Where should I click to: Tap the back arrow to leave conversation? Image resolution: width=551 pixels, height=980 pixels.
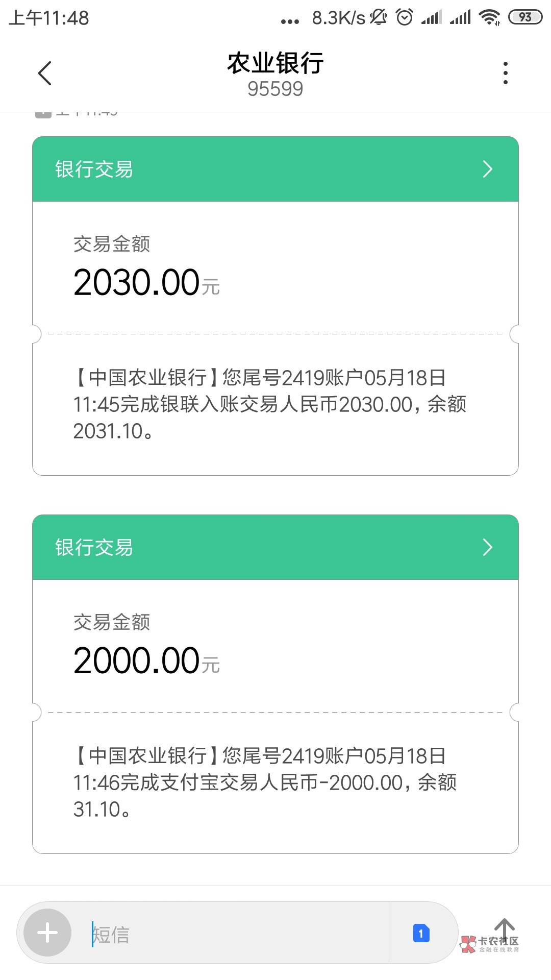point(45,73)
